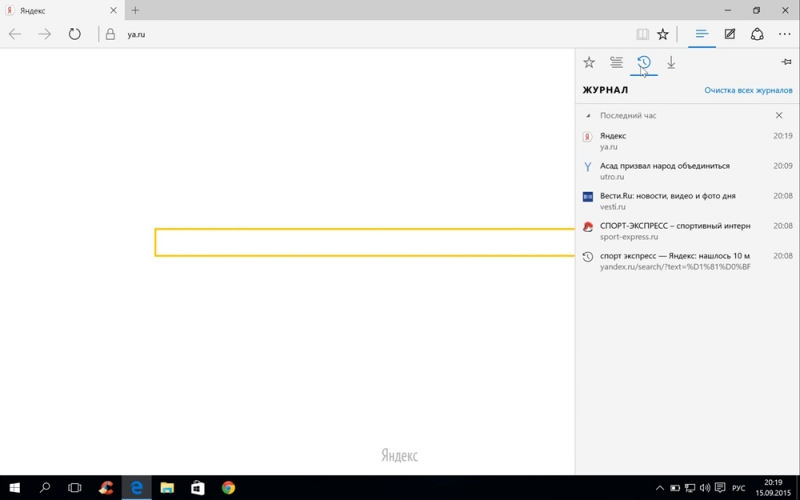Click the battery tray icon
This screenshot has height=500, width=800.
coord(674,488)
